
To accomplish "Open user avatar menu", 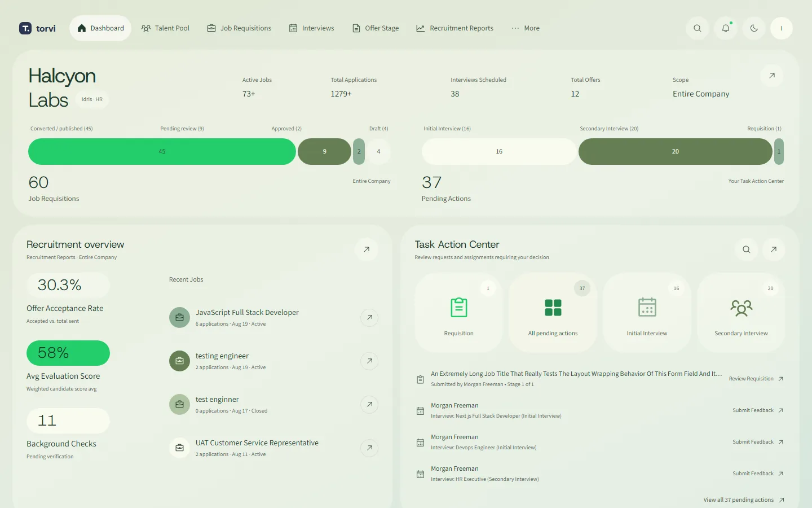I will tap(782, 28).
